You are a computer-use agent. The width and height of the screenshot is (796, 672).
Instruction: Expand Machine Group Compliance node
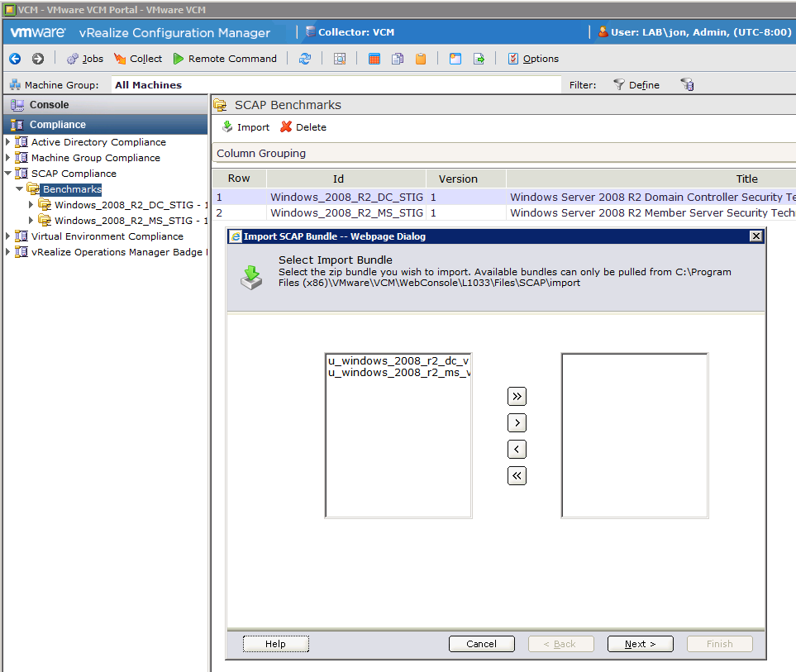point(7,158)
